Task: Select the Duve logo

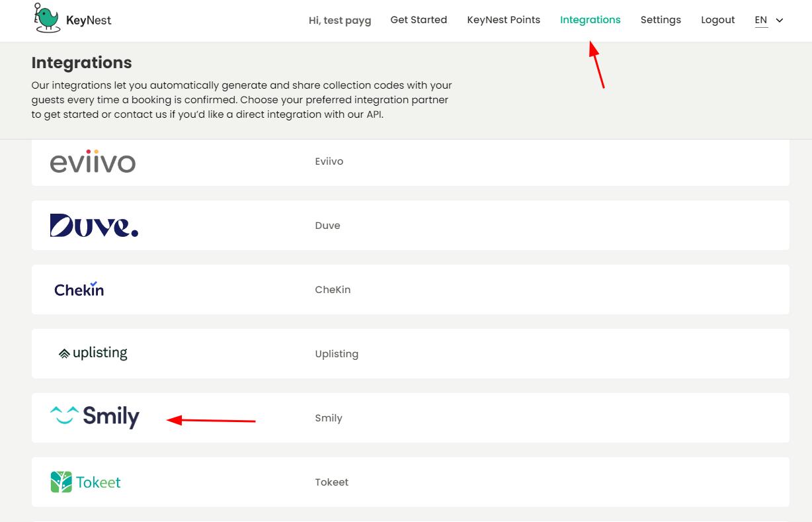Action: coord(94,226)
